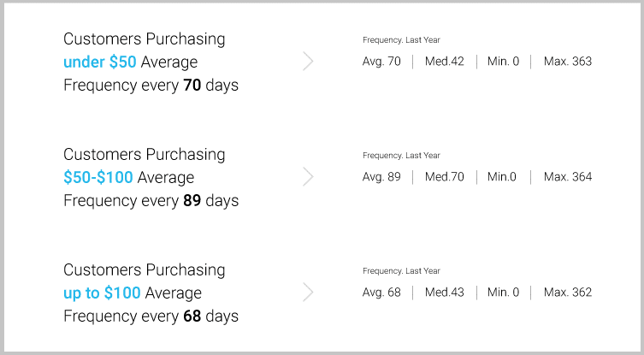Click bold '89' in frequency every days text
The image size is (644, 355).
(192, 201)
